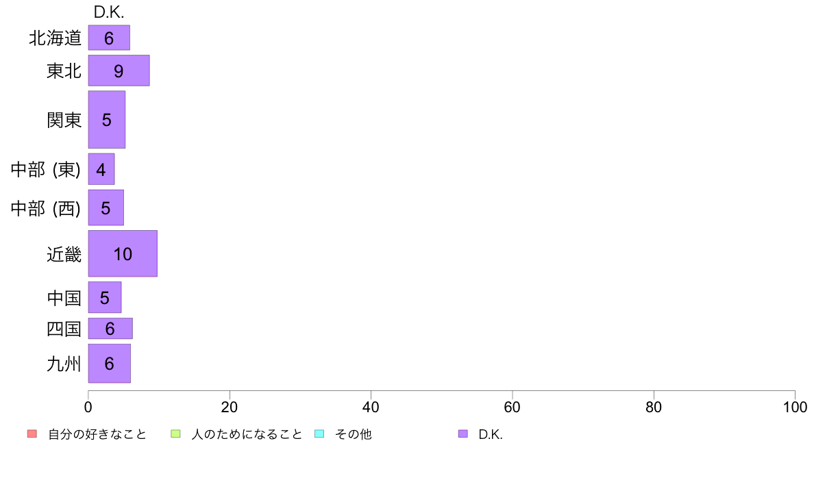Select the 関東 bar showing 5
Image resolution: width=814 pixels, height=504 pixels.
106,120
